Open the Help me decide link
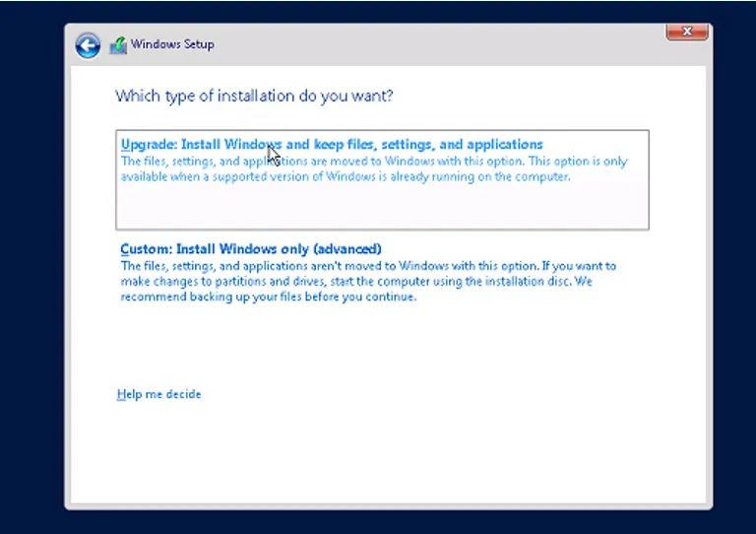 (158, 394)
